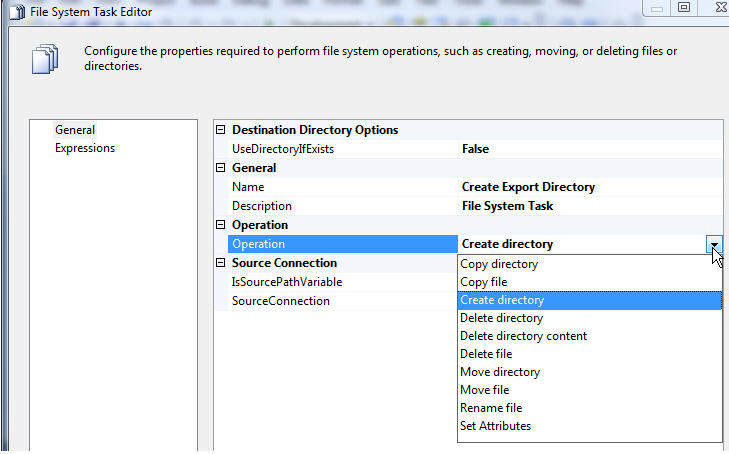Choose Copy file in dropdown list
Image resolution: width=729 pixels, height=454 pixels.
[485, 282]
